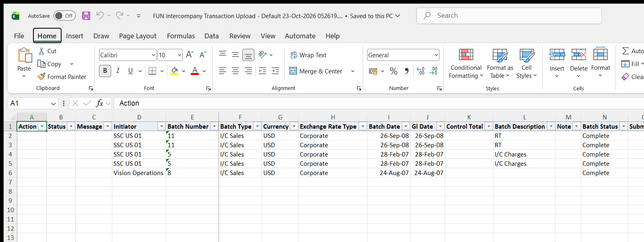Screen dimensions: 644x242
Task: Open the font name dropdown
Action: pyautogui.click(x=153, y=55)
